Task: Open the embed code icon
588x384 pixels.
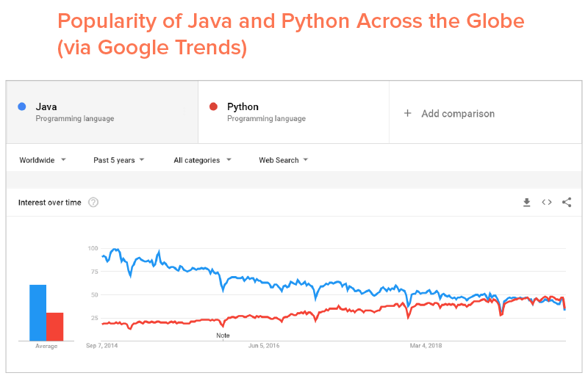Action: [547, 203]
